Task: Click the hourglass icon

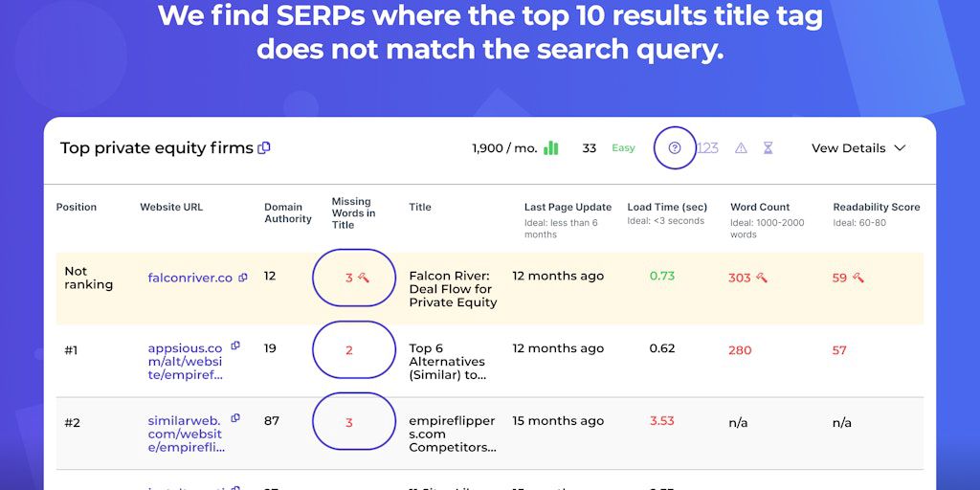Action: point(768,148)
